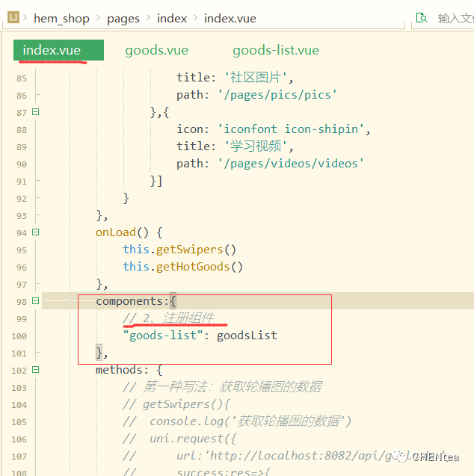Image resolution: width=474 pixels, height=476 pixels.
Task: Place cursor on goodsList in line 100
Action: click(247, 336)
